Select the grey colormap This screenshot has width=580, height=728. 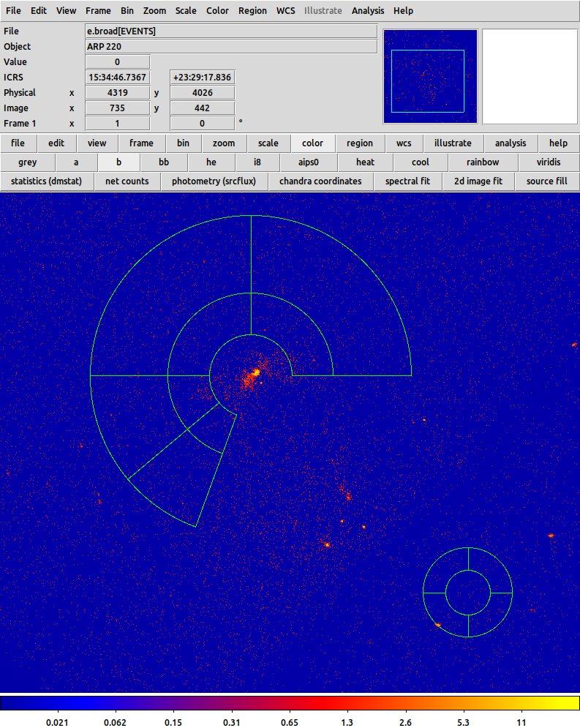coord(27,162)
